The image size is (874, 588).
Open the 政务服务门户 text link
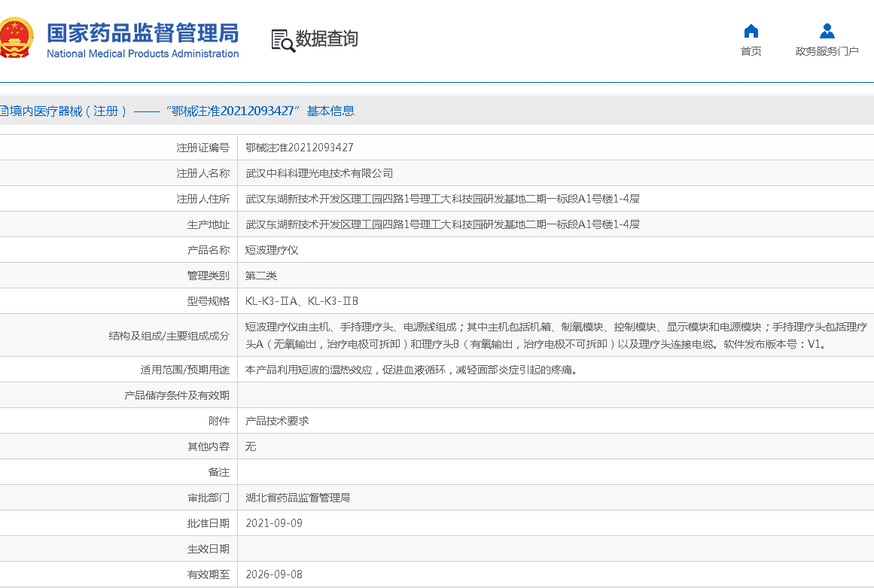point(827,51)
